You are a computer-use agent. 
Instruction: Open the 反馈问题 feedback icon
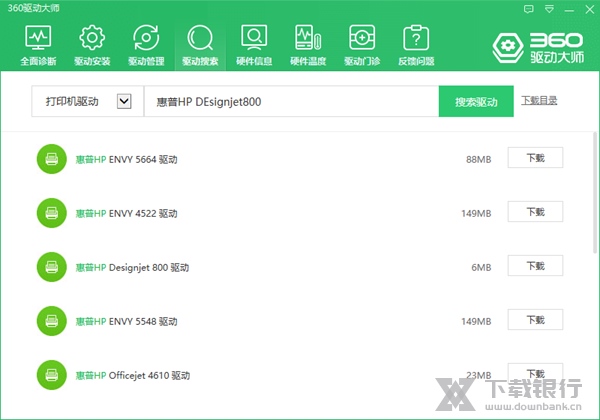click(x=415, y=46)
